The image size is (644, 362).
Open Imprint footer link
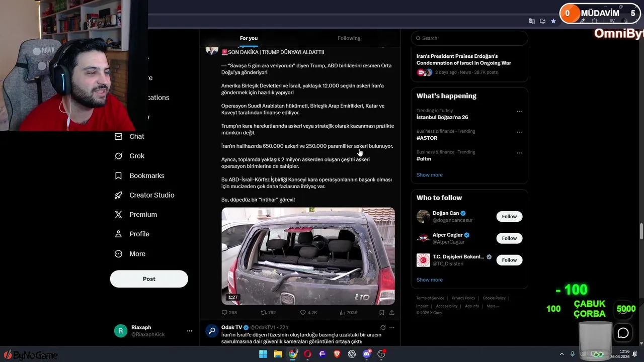pos(422,306)
